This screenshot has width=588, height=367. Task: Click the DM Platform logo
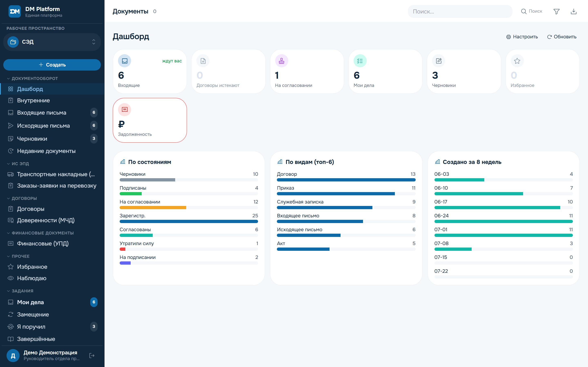pos(14,11)
